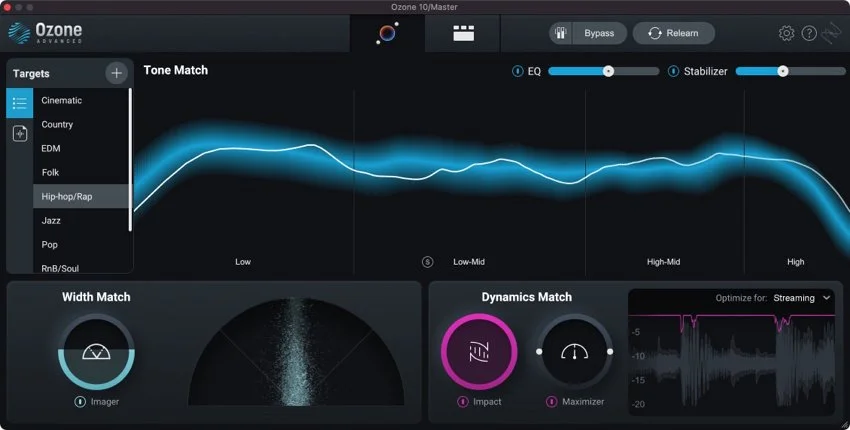
Task: Pick the Jazz target
Action: (81, 220)
